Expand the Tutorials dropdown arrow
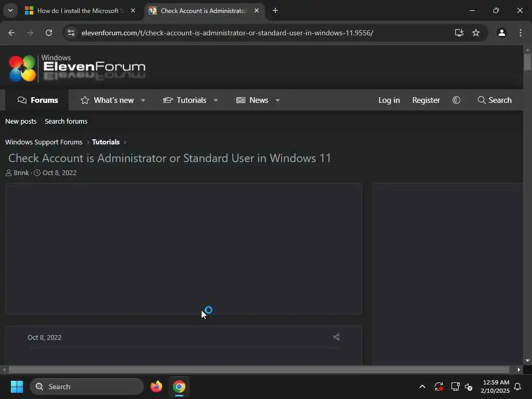The width and height of the screenshot is (532, 399). pos(216,100)
